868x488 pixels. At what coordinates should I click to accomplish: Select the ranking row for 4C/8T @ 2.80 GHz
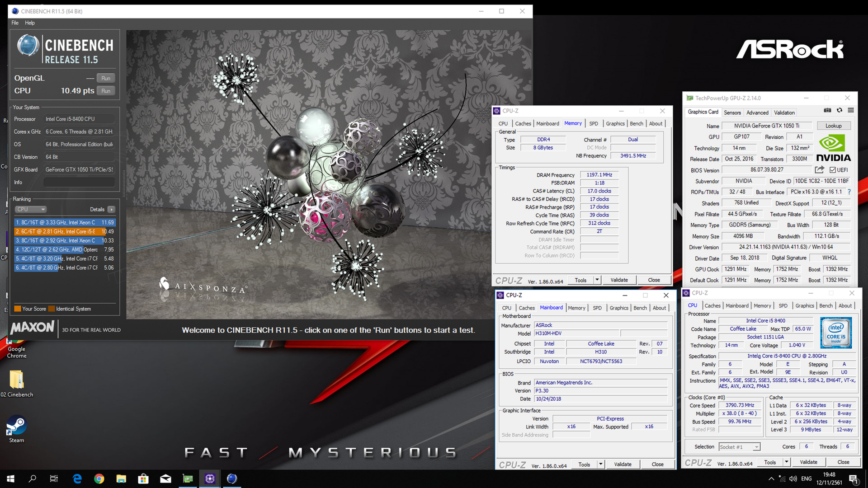[x=65, y=267]
